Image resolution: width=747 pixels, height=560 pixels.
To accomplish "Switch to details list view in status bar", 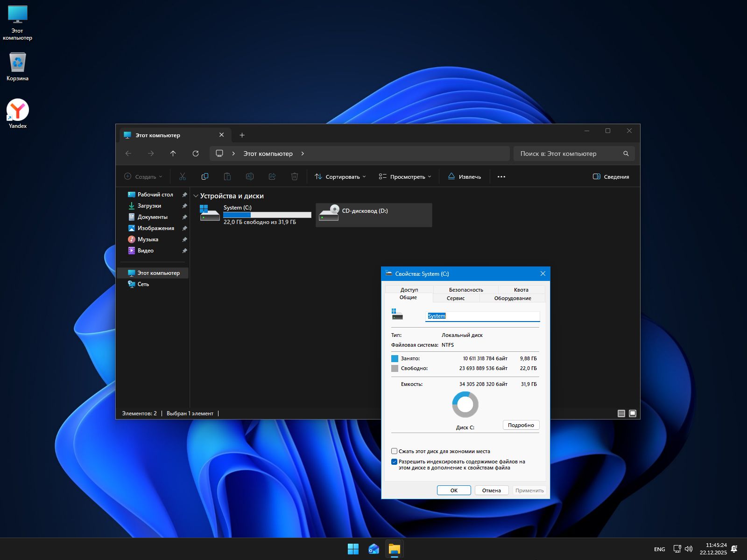I will (x=621, y=413).
